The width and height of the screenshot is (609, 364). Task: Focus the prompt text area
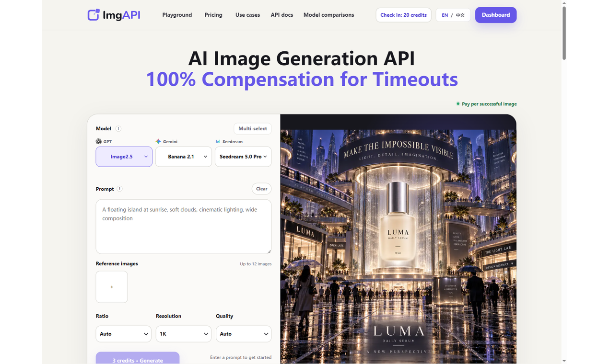[x=184, y=227]
